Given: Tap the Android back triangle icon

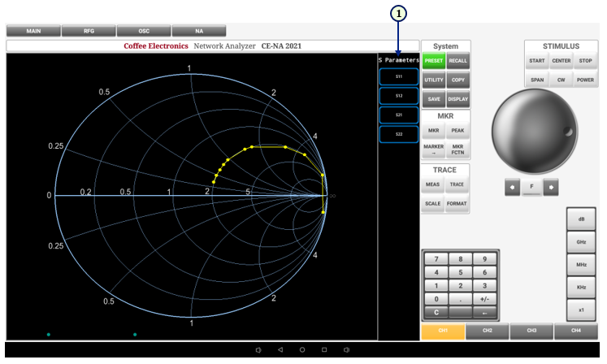Looking at the screenshot, I should coord(280,349).
